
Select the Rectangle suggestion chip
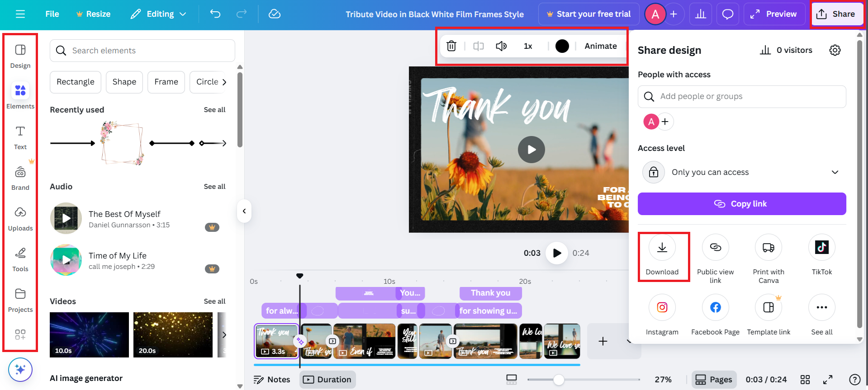(x=76, y=82)
